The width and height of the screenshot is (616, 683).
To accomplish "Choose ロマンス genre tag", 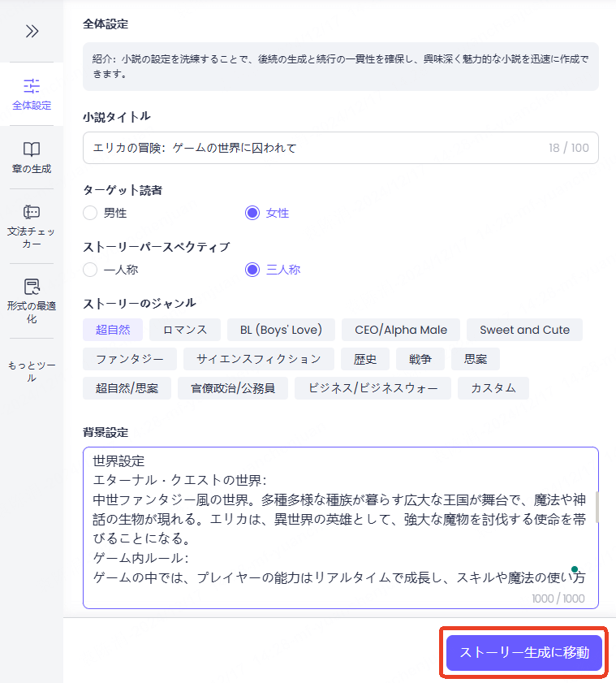I will [185, 330].
